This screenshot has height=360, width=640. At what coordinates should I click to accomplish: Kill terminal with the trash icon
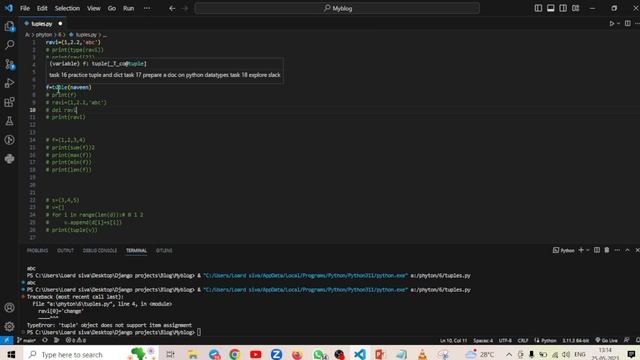coord(607,250)
